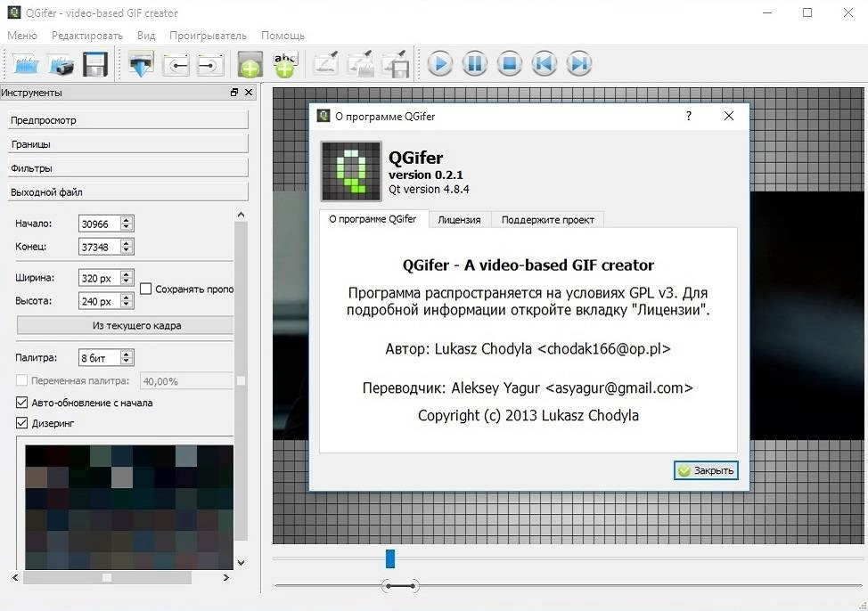Screen dimensions: 868x611
Task: Set start marker from current frame icon
Action: [176, 65]
